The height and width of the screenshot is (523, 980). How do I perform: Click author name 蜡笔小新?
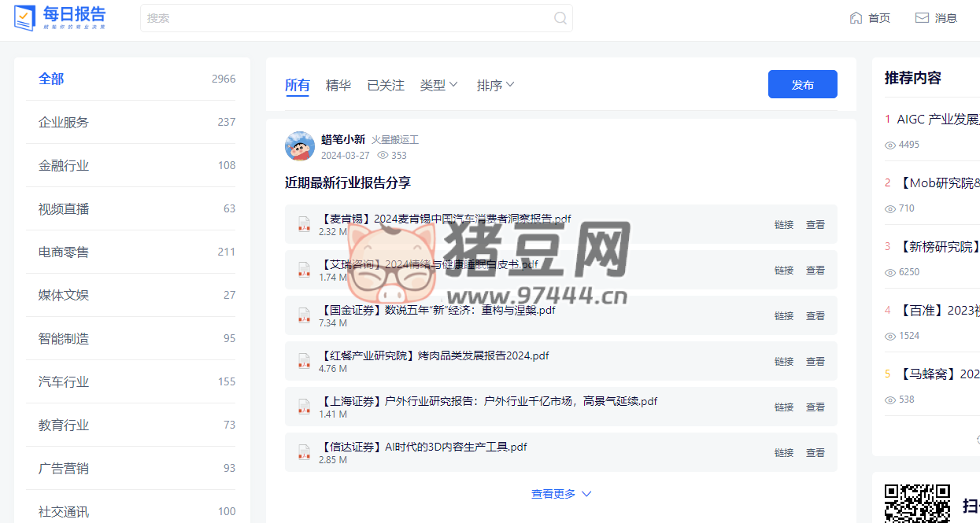click(x=343, y=139)
